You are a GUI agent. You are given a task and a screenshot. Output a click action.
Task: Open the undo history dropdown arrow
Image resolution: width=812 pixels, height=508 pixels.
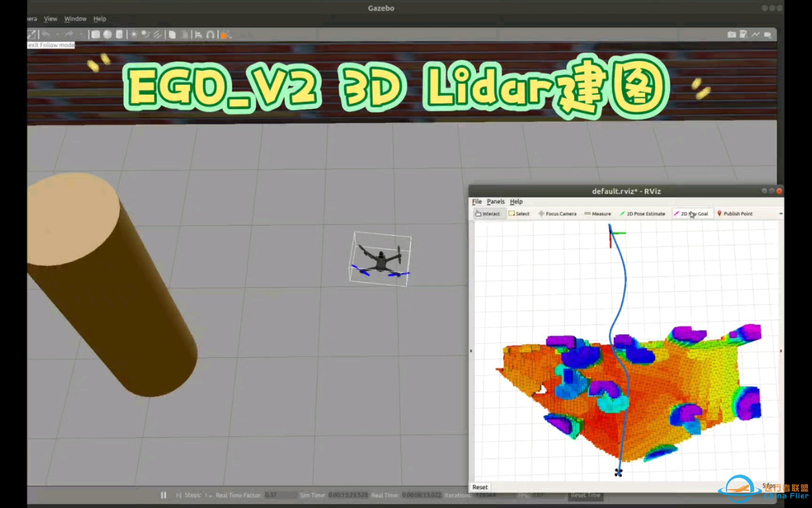pyautogui.click(x=57, y=34)
